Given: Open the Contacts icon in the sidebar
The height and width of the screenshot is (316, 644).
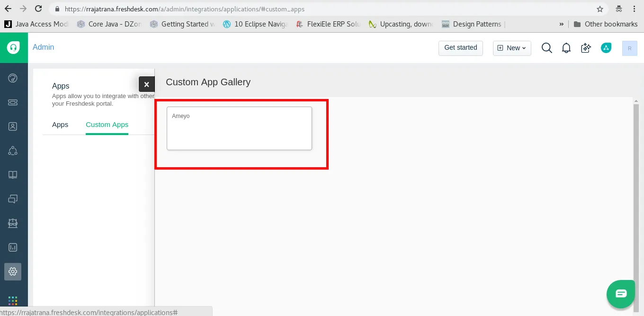Looking at the screenshot, I should click(x=13, y=126).
